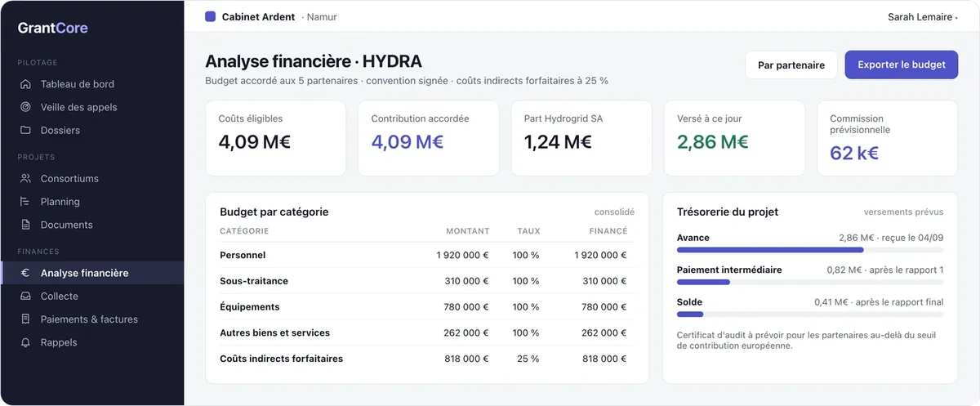Click the Analyse financière · HYDRA title
The height and width of the screenshot is (406, 980).
tap(314, 61)
